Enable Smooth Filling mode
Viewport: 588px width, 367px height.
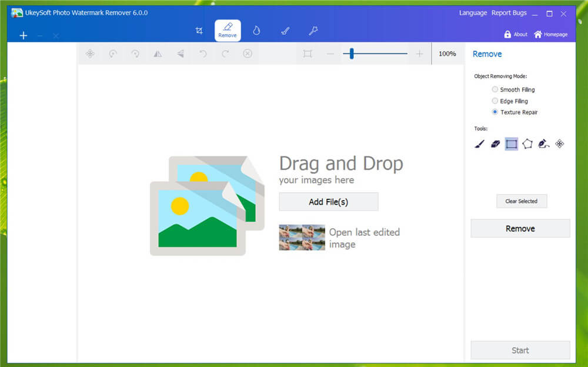click(495, 90)
